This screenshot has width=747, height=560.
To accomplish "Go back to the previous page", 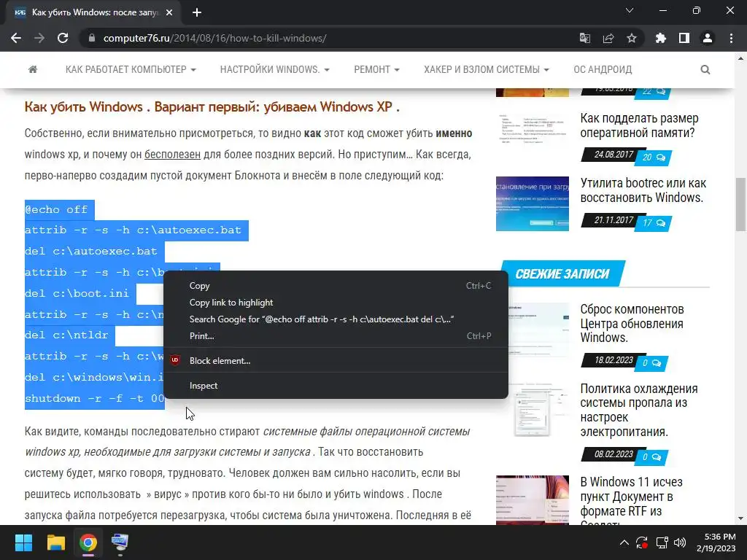I will [x=16, y=38].
